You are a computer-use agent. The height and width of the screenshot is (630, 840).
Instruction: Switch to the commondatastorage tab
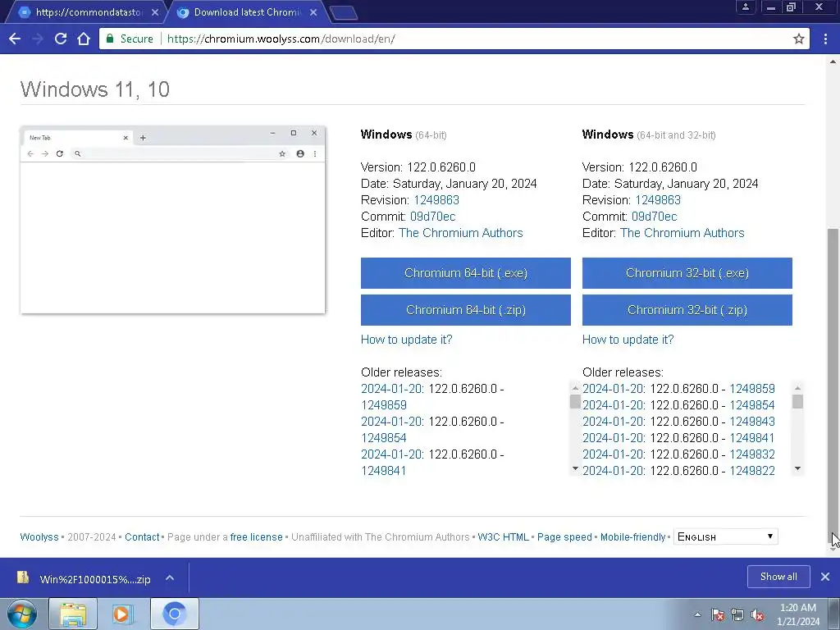[85, 12]
